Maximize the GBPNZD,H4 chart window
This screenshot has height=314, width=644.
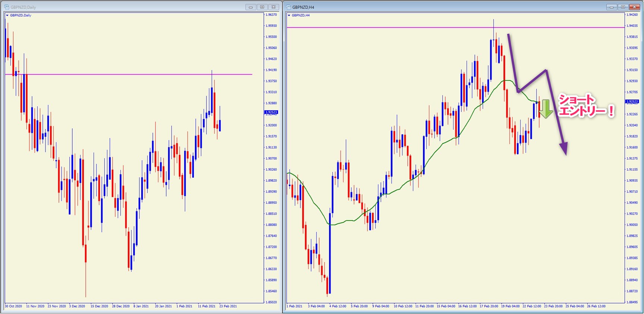click(623, 7)
